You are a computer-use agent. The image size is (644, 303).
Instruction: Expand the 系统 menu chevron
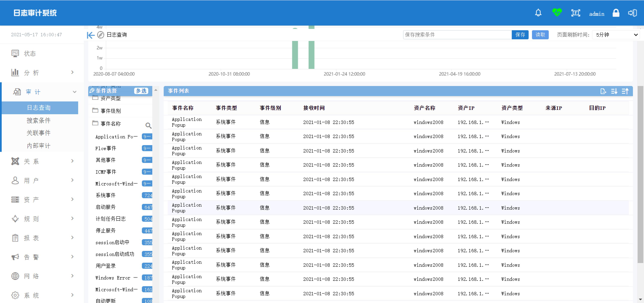[x=72, y=295]
